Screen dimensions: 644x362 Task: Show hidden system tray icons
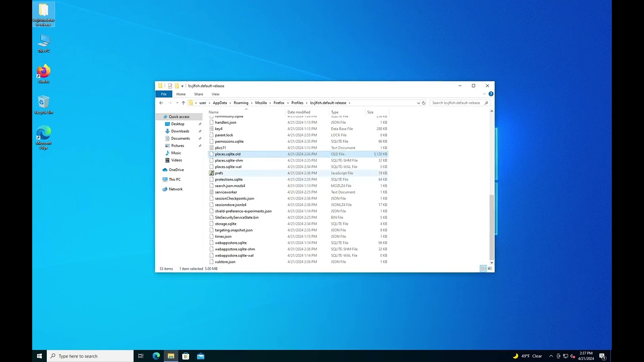pos(551,356)
